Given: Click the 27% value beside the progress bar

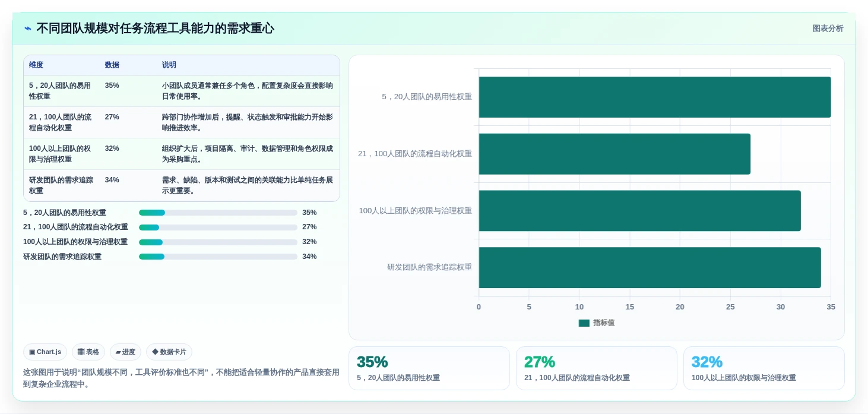Looking at the screenshot, I should click(x=309, y=227).
